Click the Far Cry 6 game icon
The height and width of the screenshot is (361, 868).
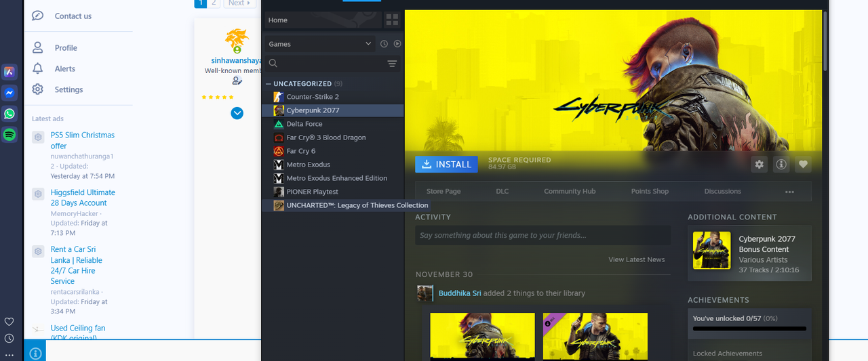pos(279,151)
